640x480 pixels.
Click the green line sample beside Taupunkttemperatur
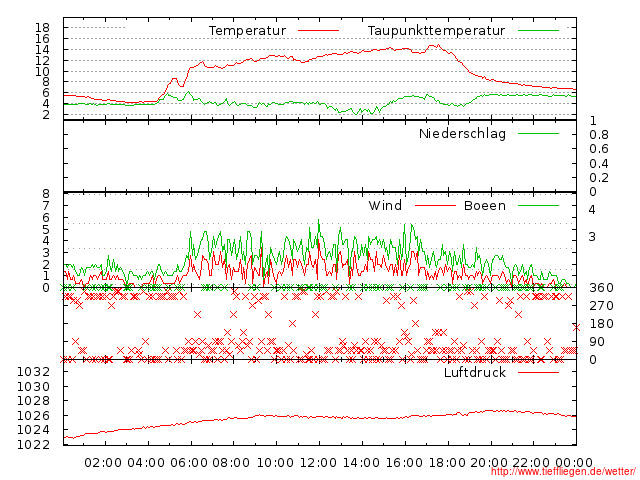click(x=538, y=31)
